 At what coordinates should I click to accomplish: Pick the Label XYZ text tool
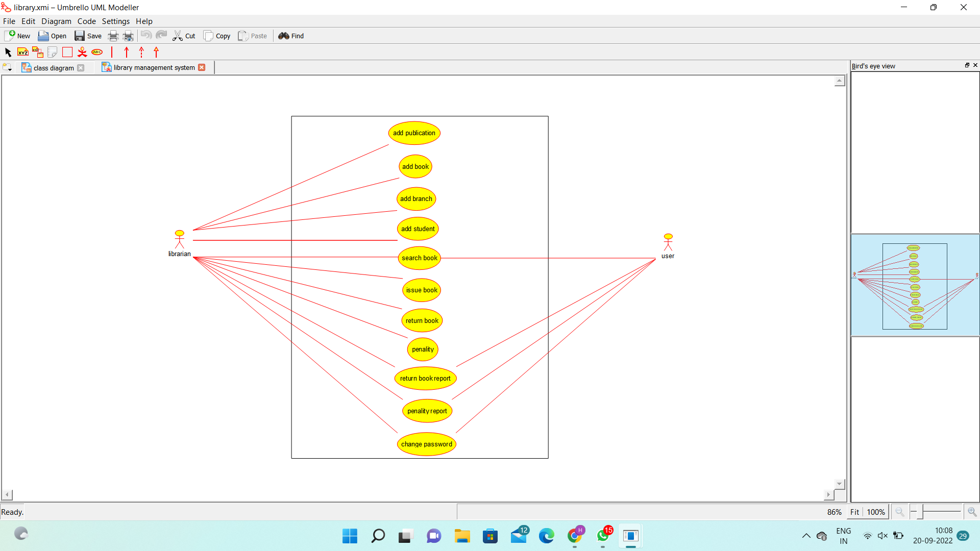pyautogui.click(x=23, y=52)
